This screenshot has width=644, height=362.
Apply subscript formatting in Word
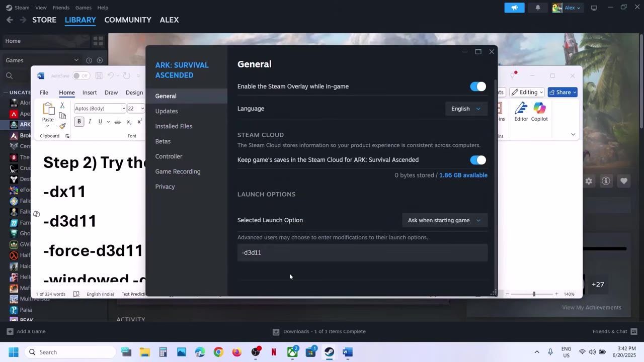pyautogui.click(x=129, y=122)
